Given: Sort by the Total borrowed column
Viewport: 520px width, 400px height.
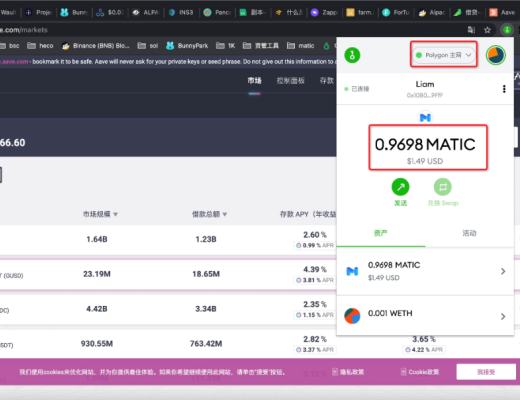Looking at the screenshot, I should pos(209,214).
